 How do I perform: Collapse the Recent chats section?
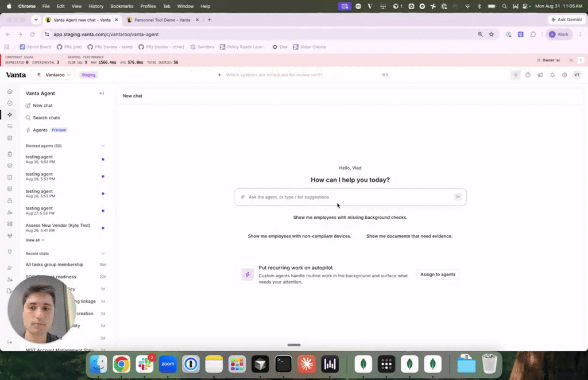[103, 254]
